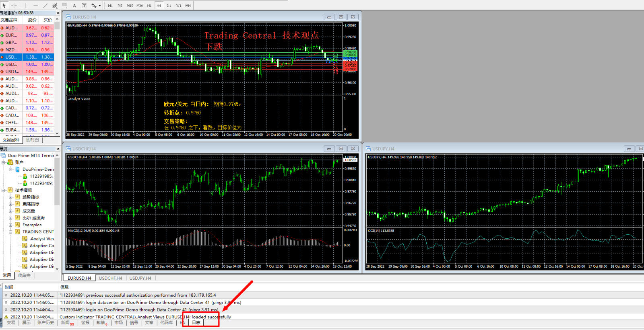The image size is (644, 330).
Task: Pick the vertical line drawing tool
Action: pyautogui.click(x=26, y=6)
